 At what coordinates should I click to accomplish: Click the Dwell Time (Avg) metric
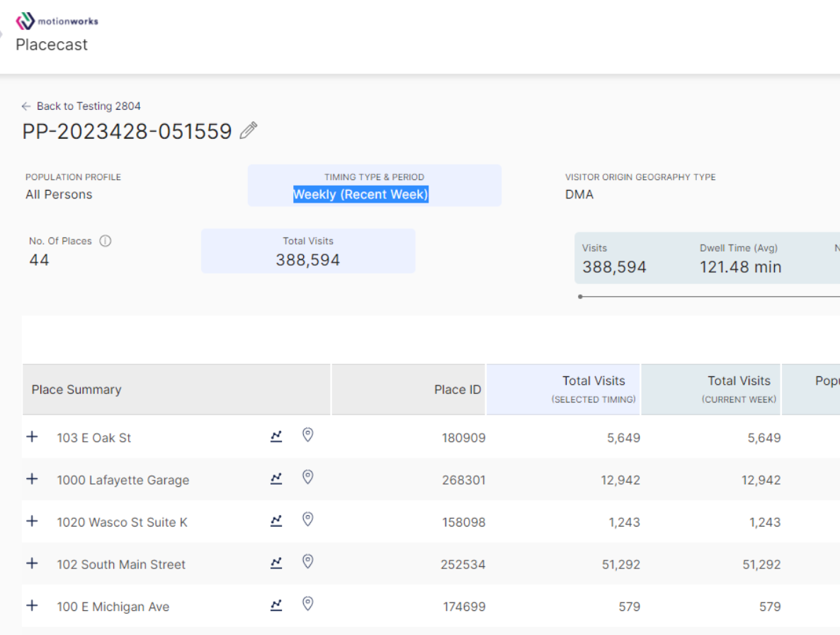pos(740,259)
